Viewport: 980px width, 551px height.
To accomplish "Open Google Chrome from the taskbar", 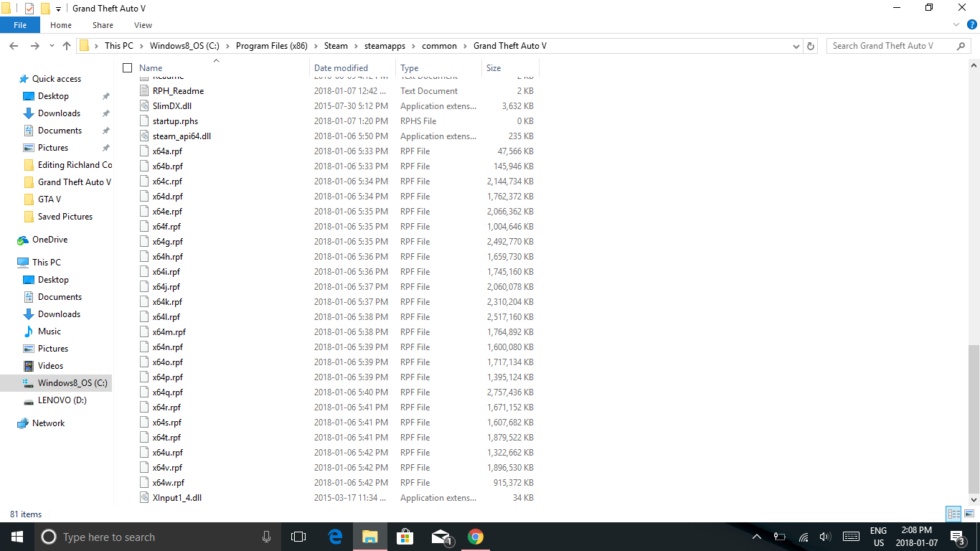I will [x=476, y=537].
